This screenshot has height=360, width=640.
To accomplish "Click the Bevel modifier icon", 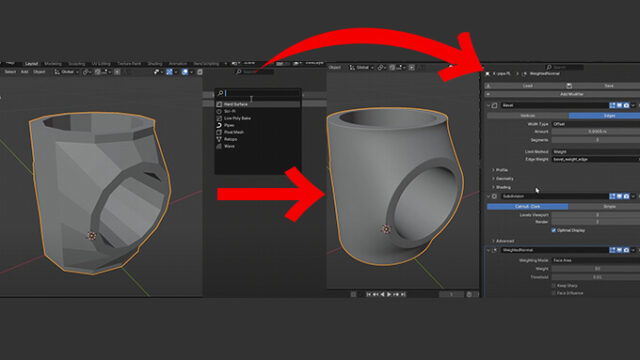I will click(x=495, y=105).
